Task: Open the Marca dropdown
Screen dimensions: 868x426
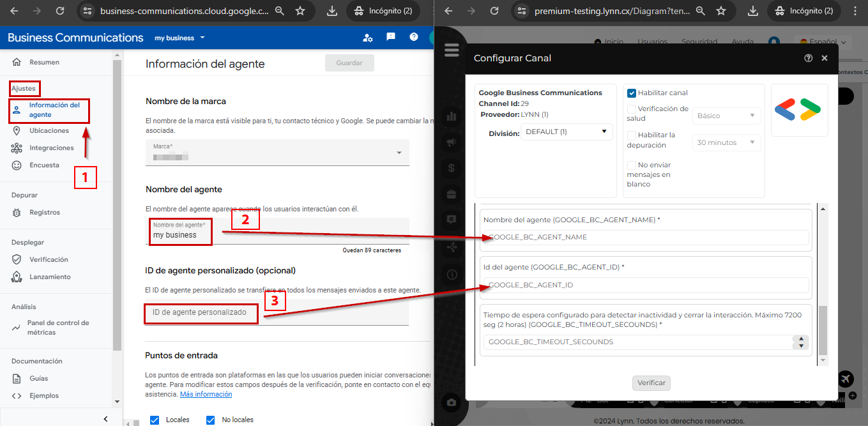Action: pos(277,153)
